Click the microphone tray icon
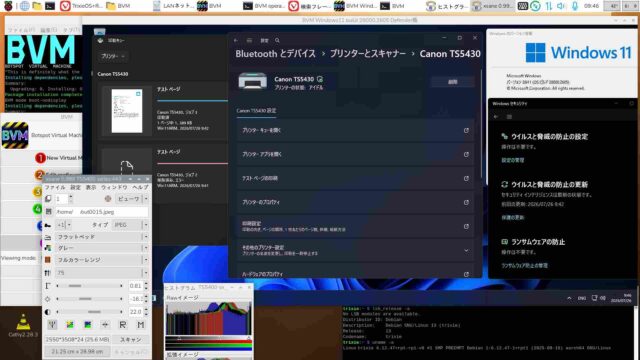640x360 pixels. click(575, 6)
